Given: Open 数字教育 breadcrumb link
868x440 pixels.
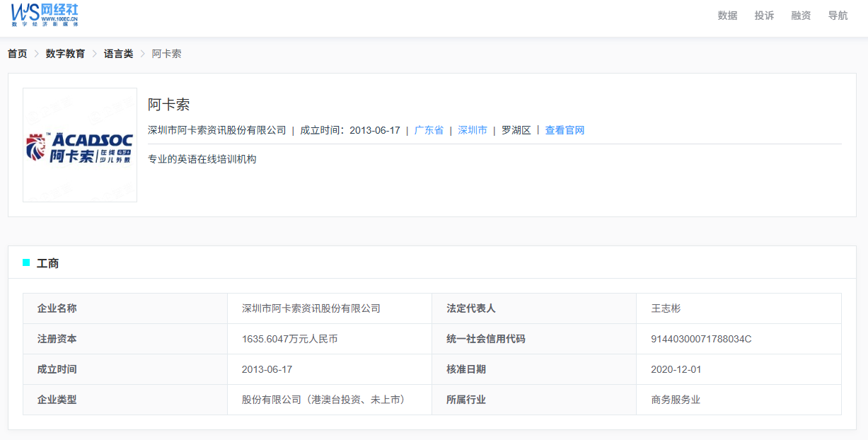Looking at the screenshot, I should point(65,54).
